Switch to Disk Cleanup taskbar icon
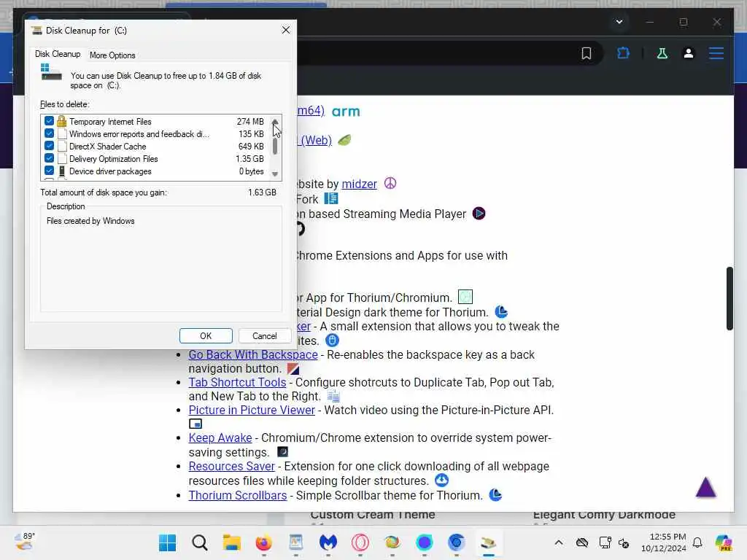This screenshot has width=747, height=560. (x=488, y=542)
